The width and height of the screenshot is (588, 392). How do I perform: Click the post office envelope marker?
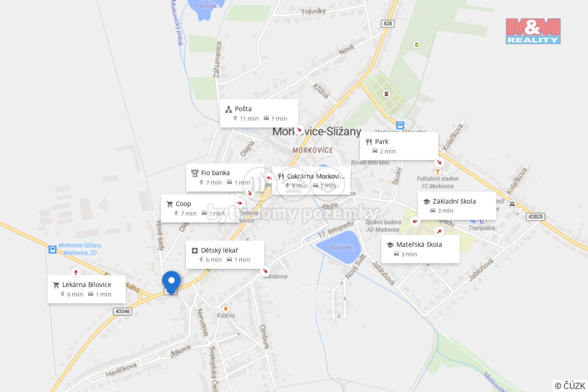512,204
